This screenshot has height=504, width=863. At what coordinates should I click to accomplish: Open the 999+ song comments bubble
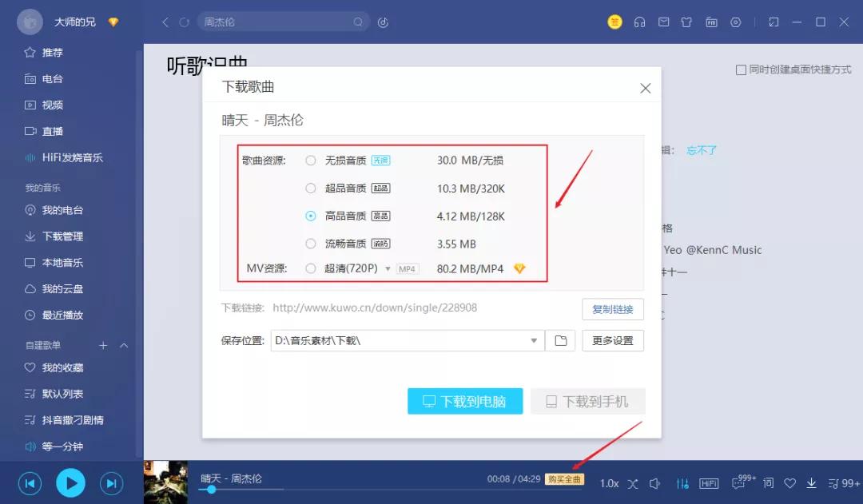tap(739, 483)
